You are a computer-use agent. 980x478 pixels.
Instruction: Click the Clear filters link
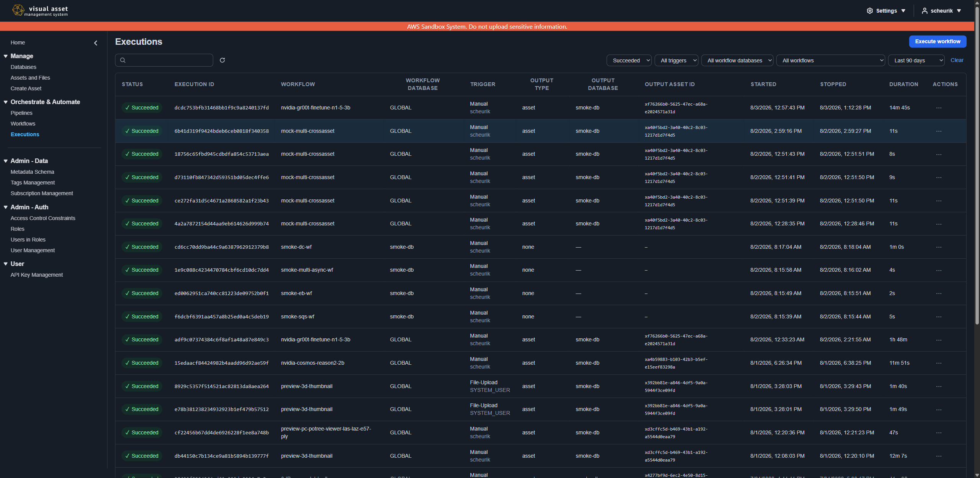tap(957, 60)
